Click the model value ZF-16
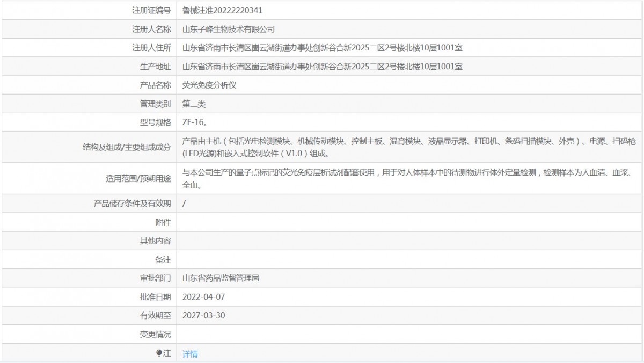Screen dimensions: 644x363 [x=194, y=122]
